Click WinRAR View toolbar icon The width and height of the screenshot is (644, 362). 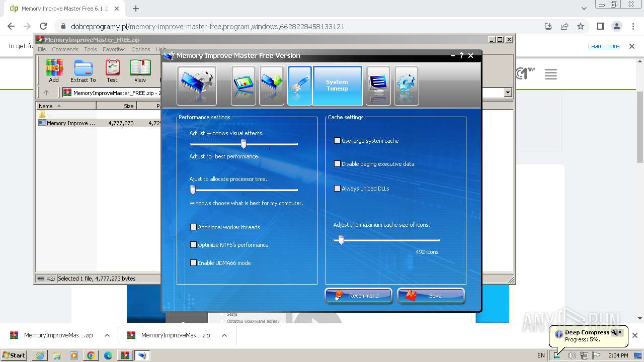[140, 71]
